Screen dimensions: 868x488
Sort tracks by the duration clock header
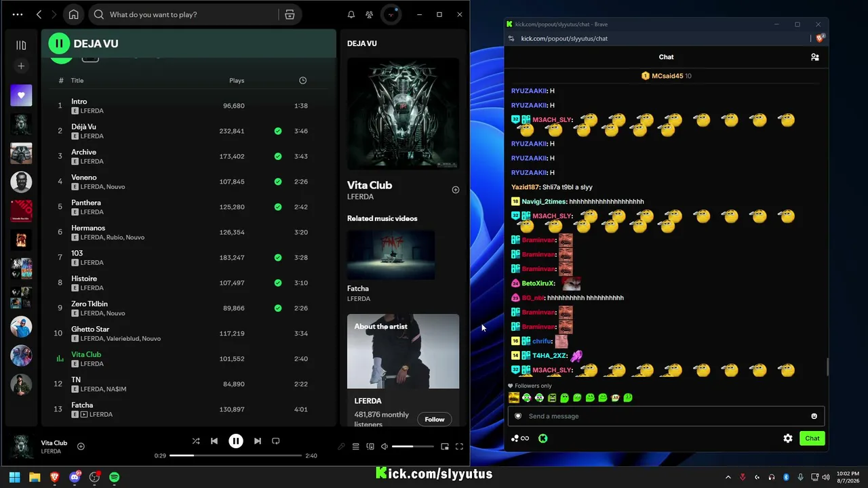[x=302, y=81]
